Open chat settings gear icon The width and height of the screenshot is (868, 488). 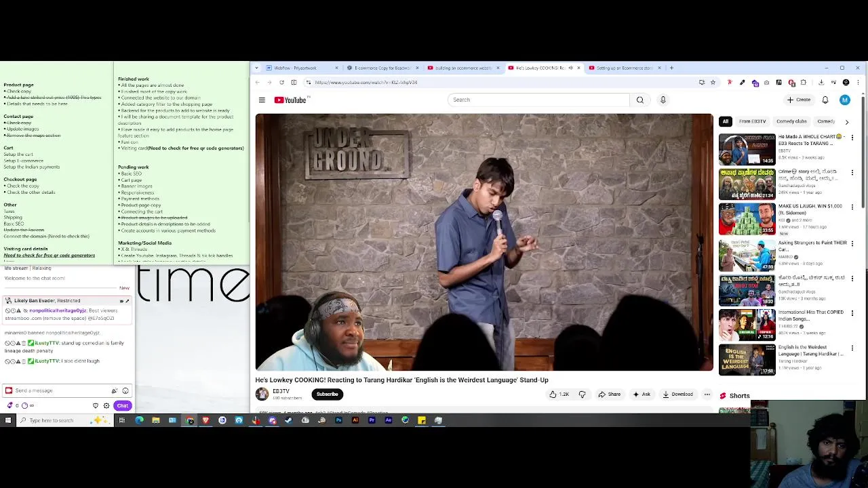(106, 405)
